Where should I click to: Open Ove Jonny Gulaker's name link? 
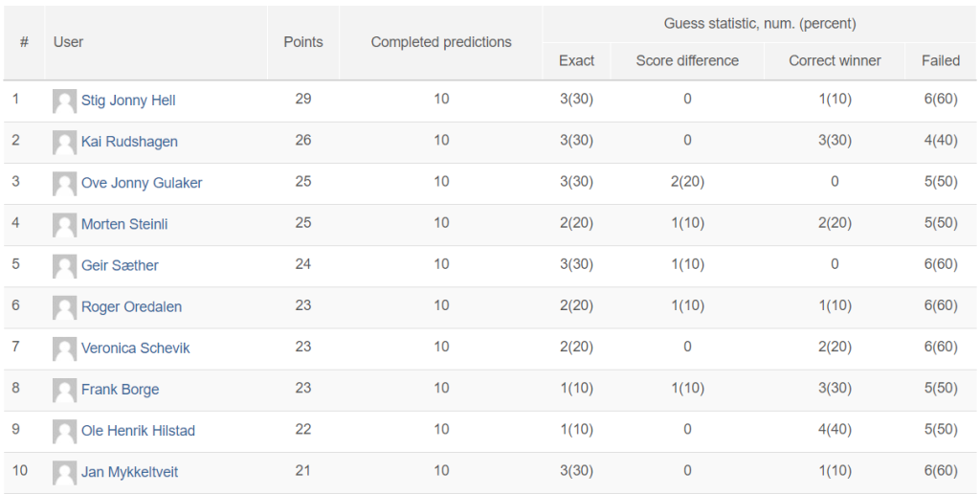(142, 183)
